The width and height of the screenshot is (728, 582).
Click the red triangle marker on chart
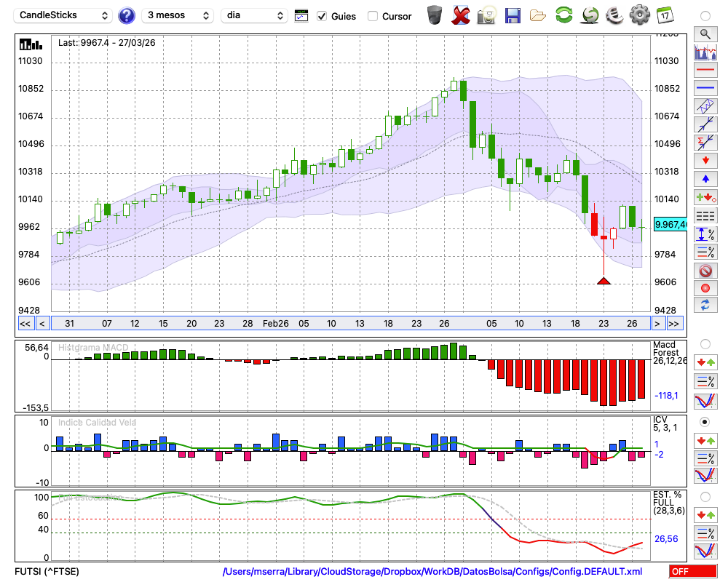coord(604,281)
